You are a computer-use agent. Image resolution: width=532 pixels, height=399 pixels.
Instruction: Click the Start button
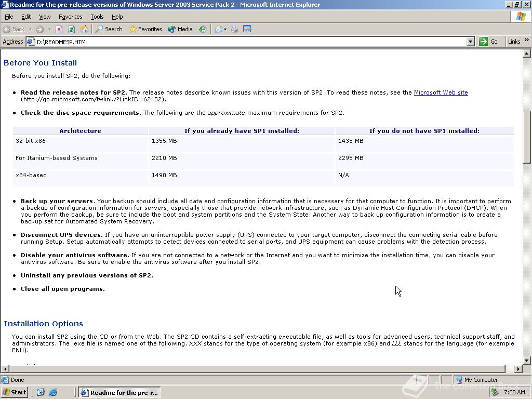[14, 392]
